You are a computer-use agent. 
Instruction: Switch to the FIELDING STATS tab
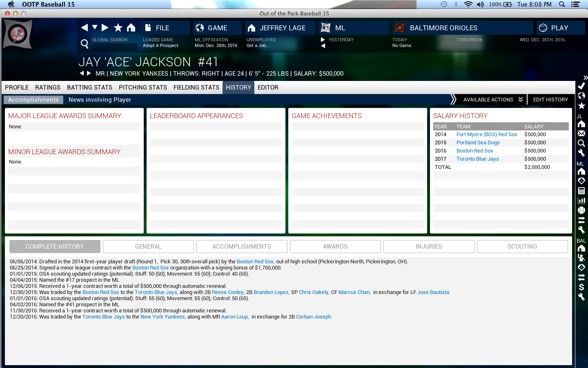pos(196,88)
